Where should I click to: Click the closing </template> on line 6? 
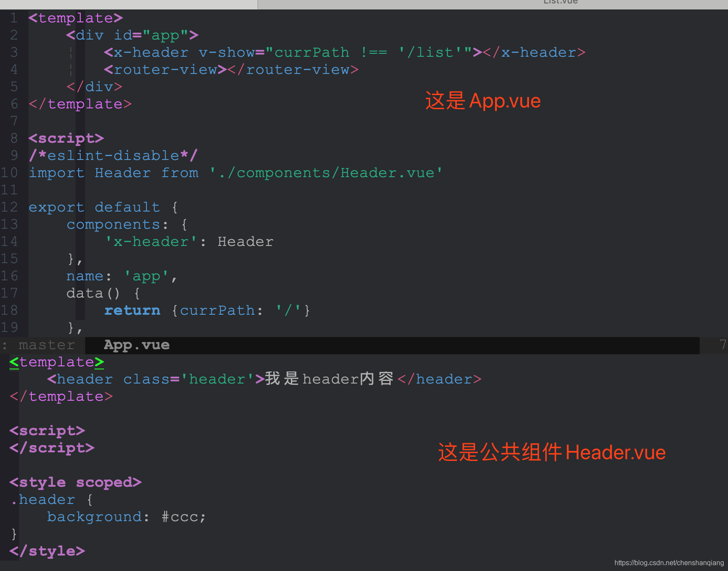click(x=80, y=104)
